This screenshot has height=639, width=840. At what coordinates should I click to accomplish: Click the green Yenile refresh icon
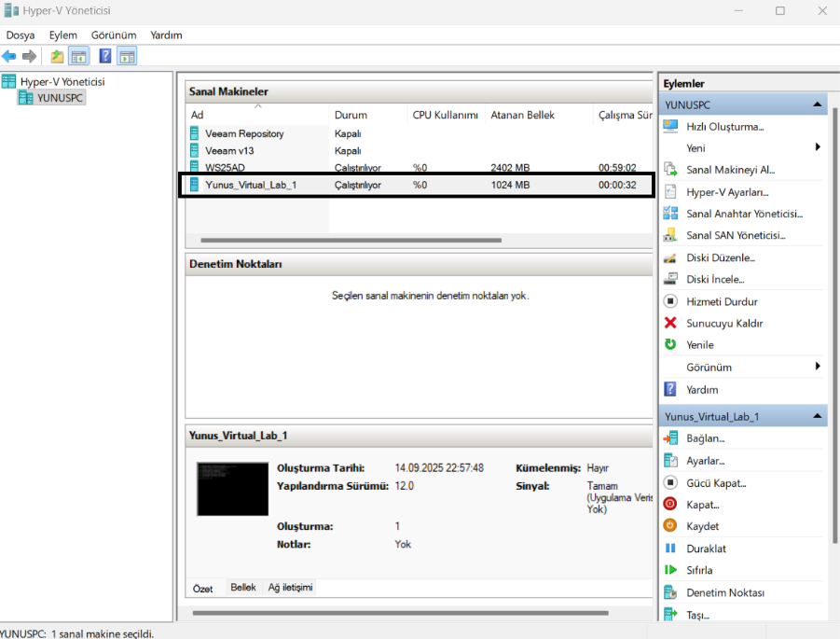(x=669, y=345)
